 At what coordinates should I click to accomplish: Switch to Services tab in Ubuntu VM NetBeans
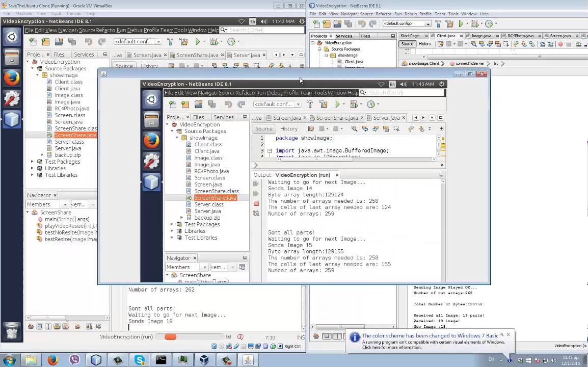coord(84,55)
